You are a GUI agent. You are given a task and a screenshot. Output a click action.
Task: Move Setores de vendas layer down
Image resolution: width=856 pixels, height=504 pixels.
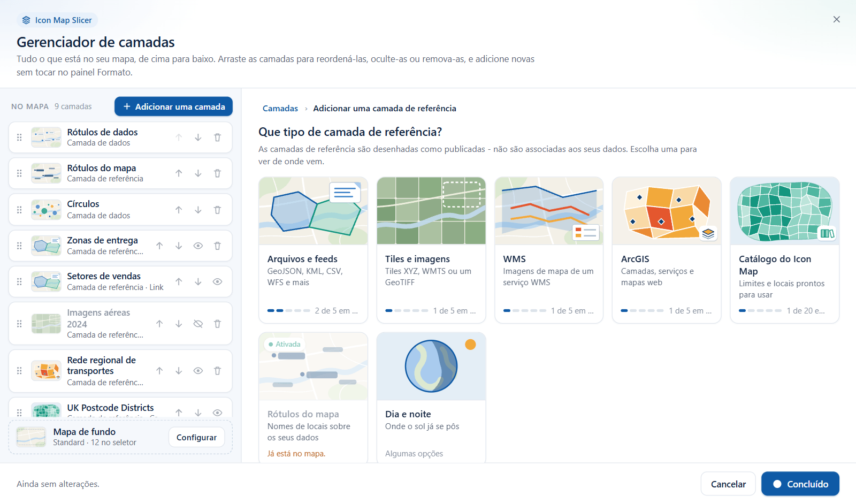point(198,281)
